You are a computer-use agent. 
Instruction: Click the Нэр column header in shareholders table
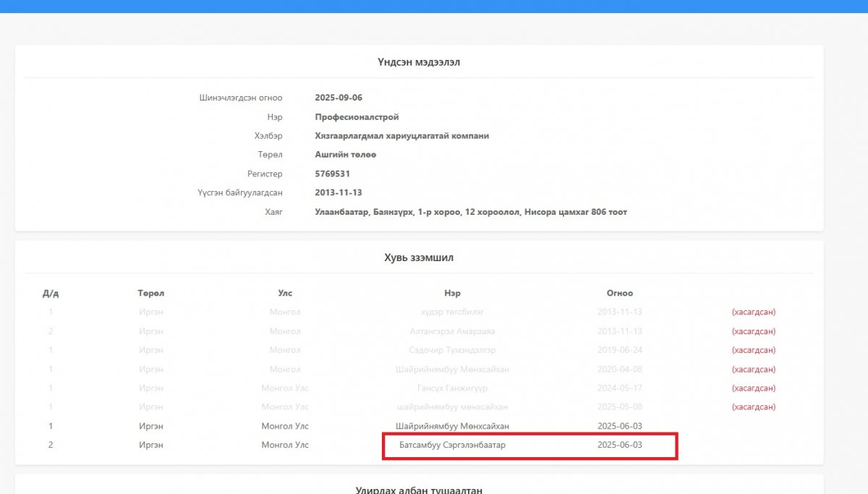[x=452, y=294]
